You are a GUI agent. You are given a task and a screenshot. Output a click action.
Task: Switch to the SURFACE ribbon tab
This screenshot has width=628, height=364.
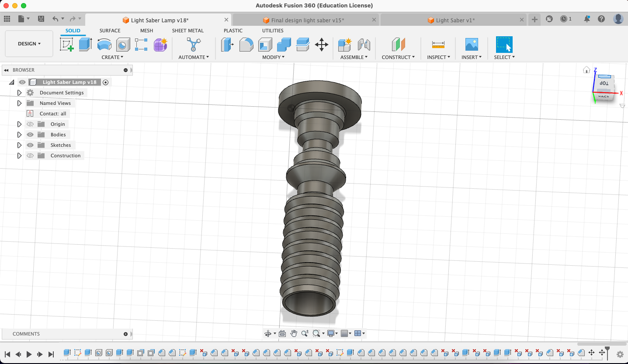[x=110, y=31]
